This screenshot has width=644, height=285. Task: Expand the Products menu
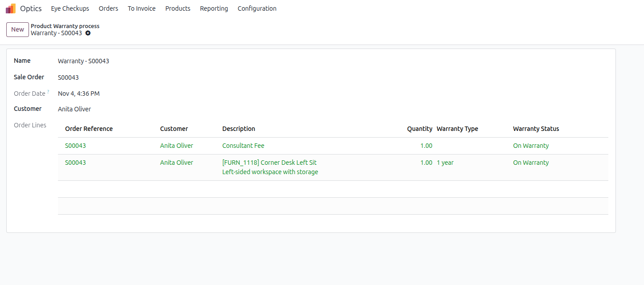click(x=178, y=8)
